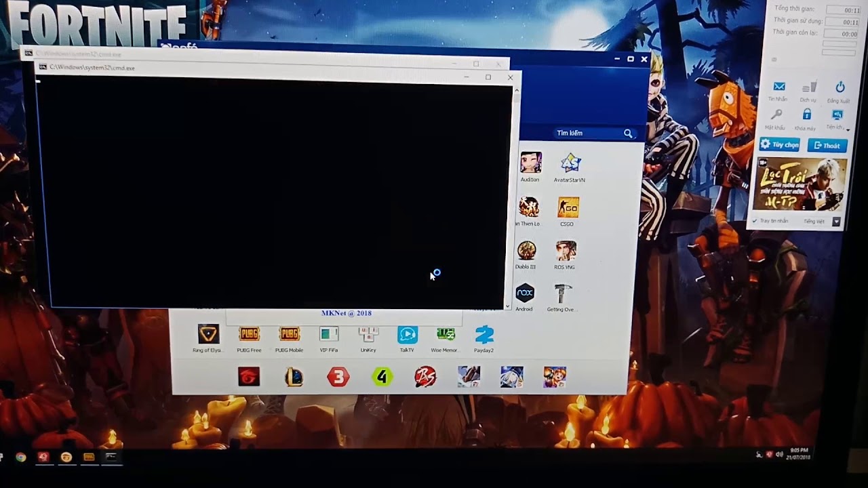
Task: Open the Lạc Trôi M-TP banner ad
Action: (800, 184)
